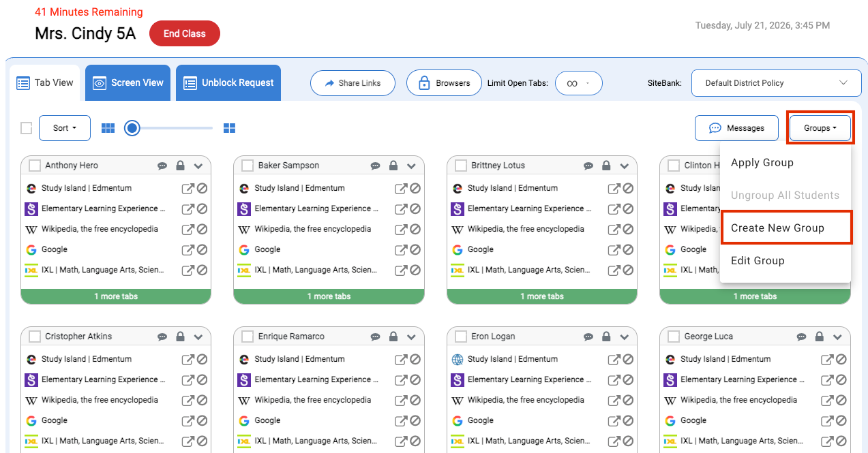Image resolution: width=868 pixels, height=453 pixels.
Task: Expand Brittney Lotus card chevron
Action: point(625,166)
